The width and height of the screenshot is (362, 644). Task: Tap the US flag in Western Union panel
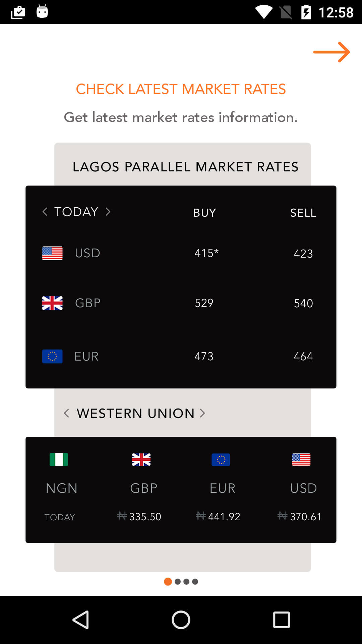coord(301,460)
